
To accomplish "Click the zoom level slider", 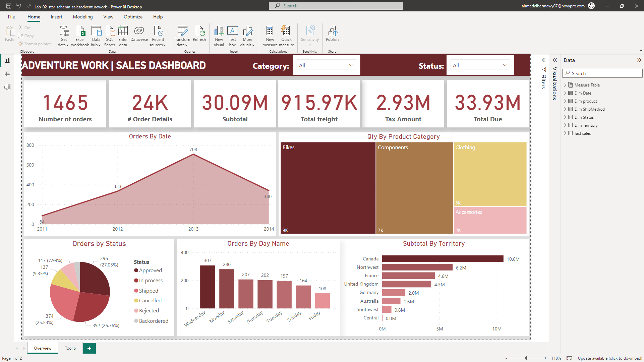I will click(526, 358).
